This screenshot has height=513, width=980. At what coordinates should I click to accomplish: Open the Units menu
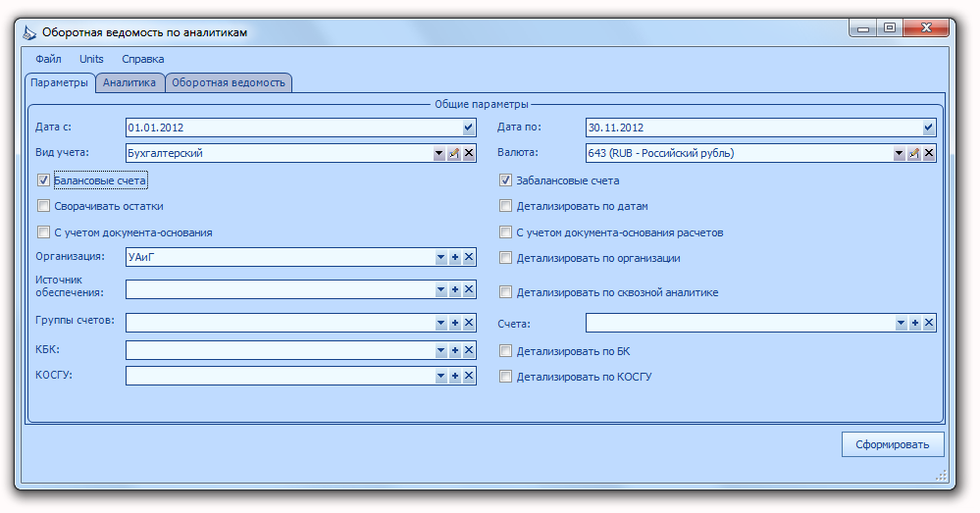[x=91, y=60]
